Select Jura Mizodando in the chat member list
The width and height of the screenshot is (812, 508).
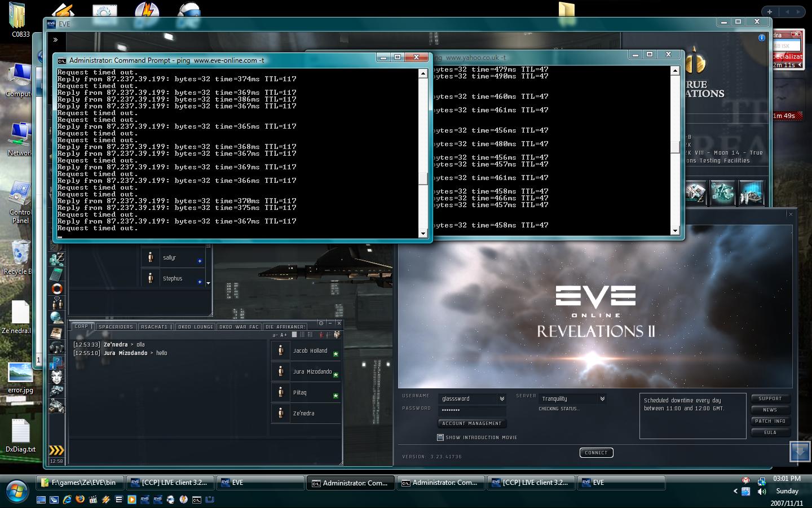(x=306, y=371)
